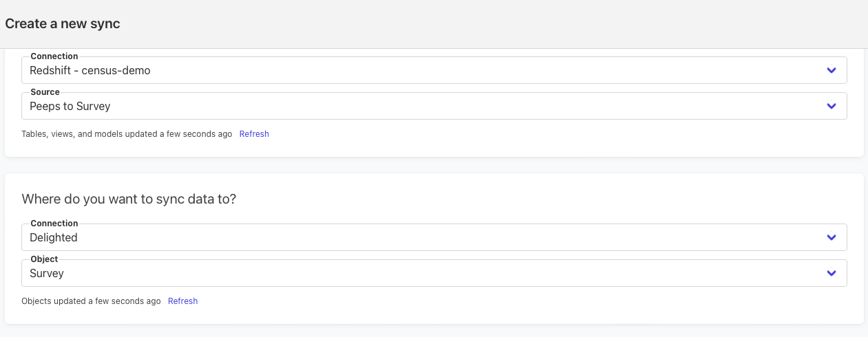Click the "Connection" label above Redshift
The image size is (868, 337).
(54, 56)
